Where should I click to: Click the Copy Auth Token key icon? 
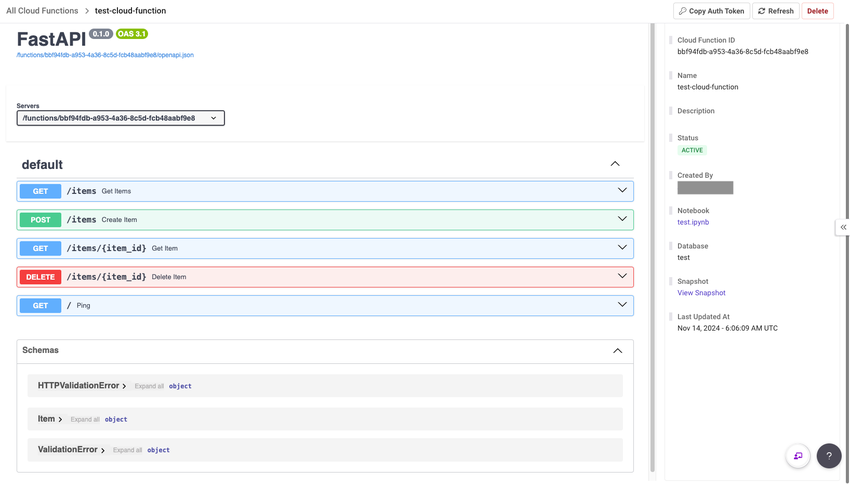pos(683,11)
